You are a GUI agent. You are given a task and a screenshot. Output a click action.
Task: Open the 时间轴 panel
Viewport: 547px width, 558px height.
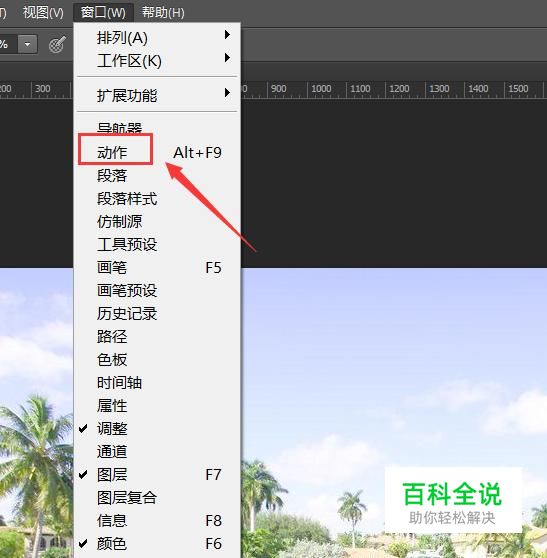157,383
